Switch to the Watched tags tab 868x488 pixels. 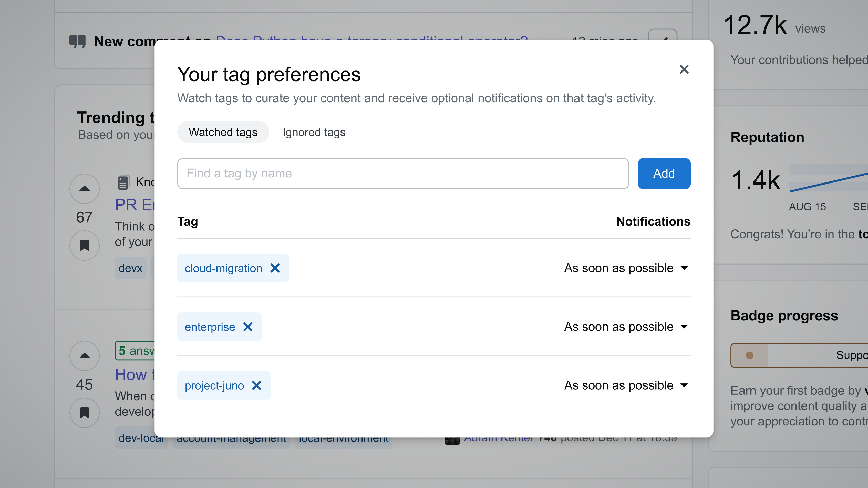click(223, 132)
